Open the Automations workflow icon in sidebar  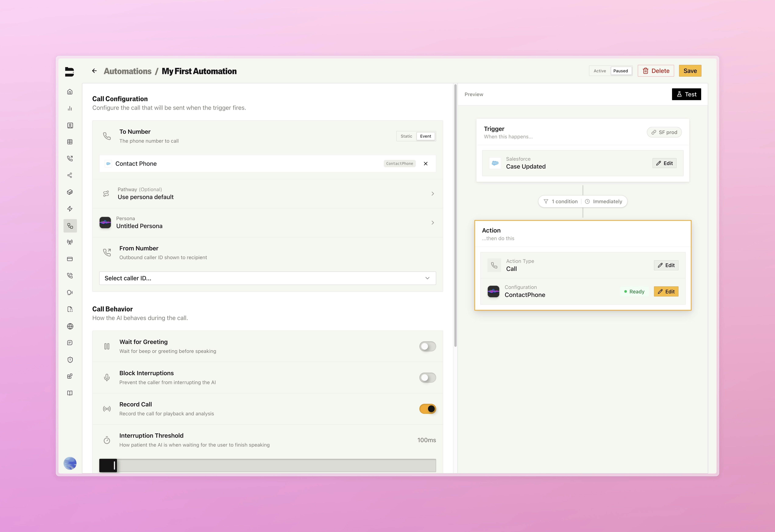(70, 226)
